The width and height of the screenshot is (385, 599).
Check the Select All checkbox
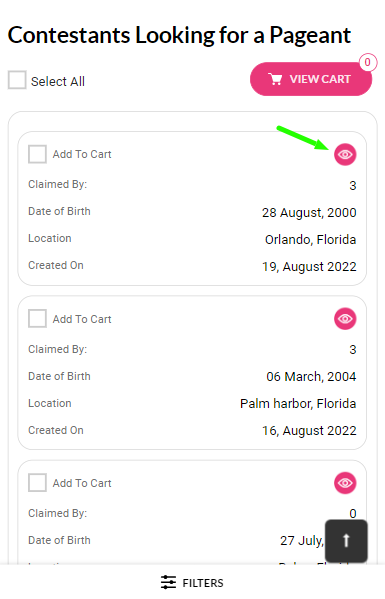(17, 80)
